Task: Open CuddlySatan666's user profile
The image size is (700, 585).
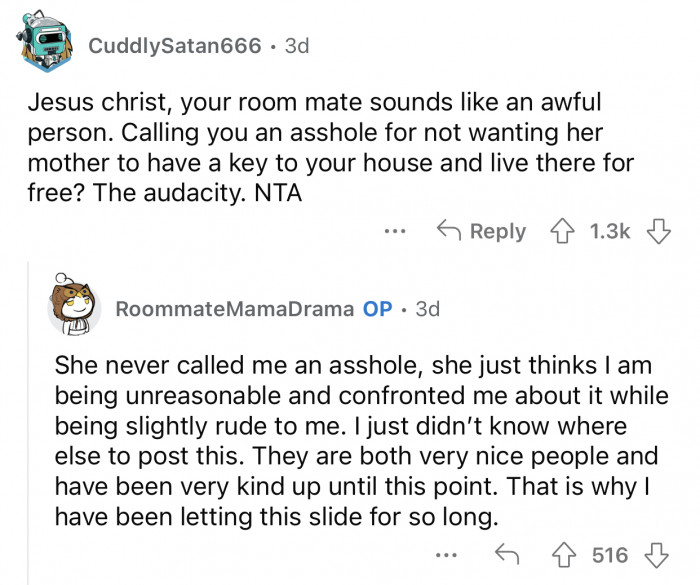Action: point(175,47)
